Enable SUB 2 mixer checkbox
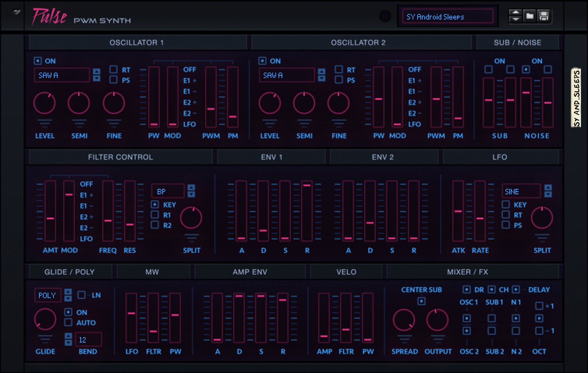This screenshot has height=373, width=588. 492,331
